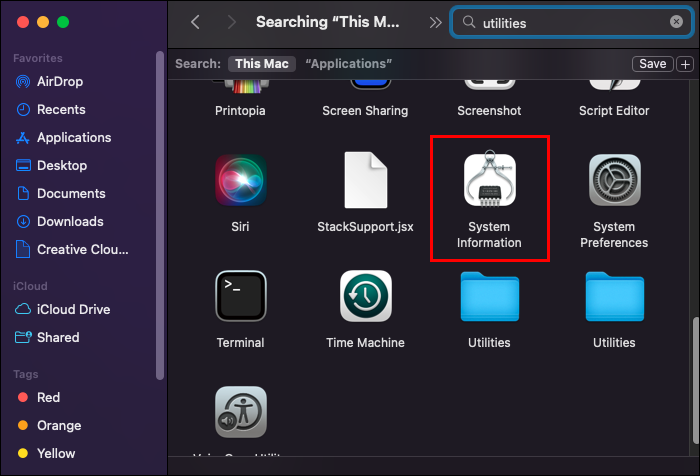
Task: Click the Downloads arrow icon in sidebar
Action: (23, 221)
